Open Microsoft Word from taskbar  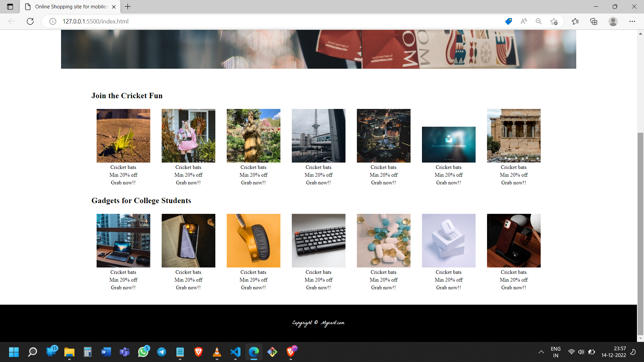106,352
